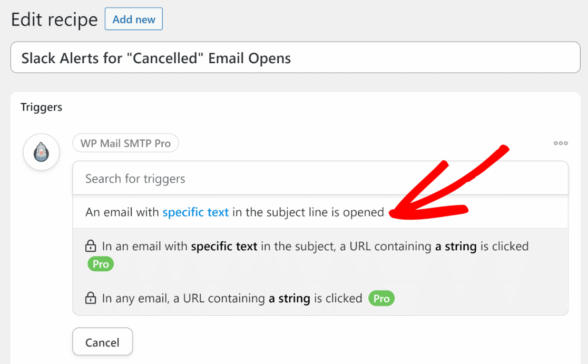Cancel the trigger selection

point(102,342)
